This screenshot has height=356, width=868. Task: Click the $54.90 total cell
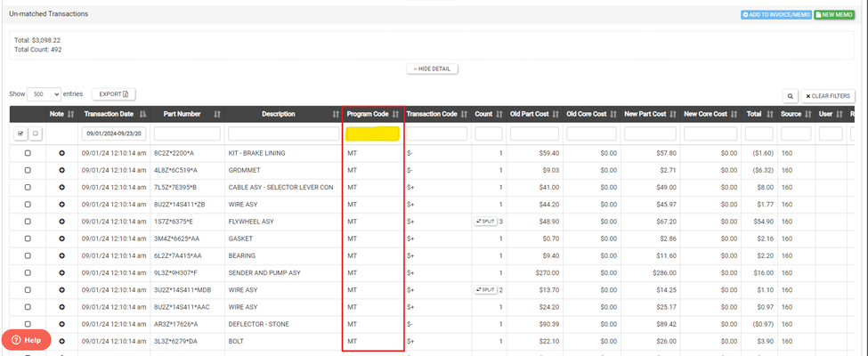tap(764, 222)
